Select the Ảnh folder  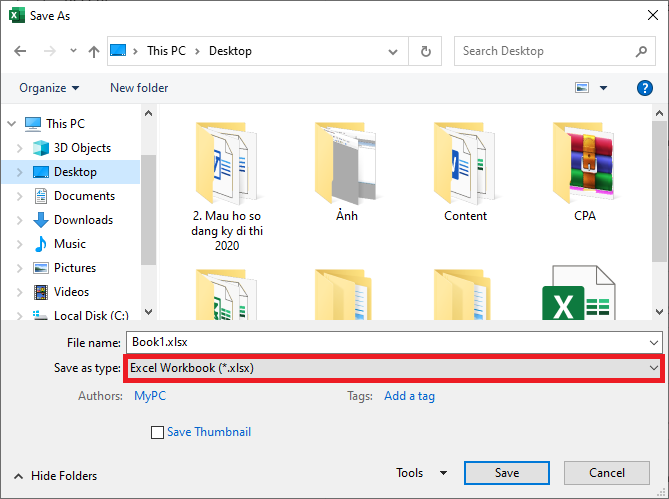[x=346, y=171]
